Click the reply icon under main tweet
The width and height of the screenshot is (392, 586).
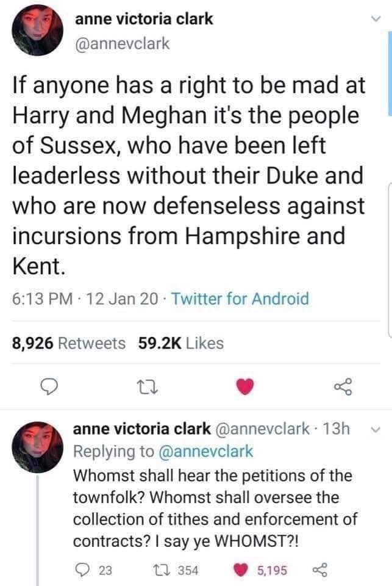(49, 387)
